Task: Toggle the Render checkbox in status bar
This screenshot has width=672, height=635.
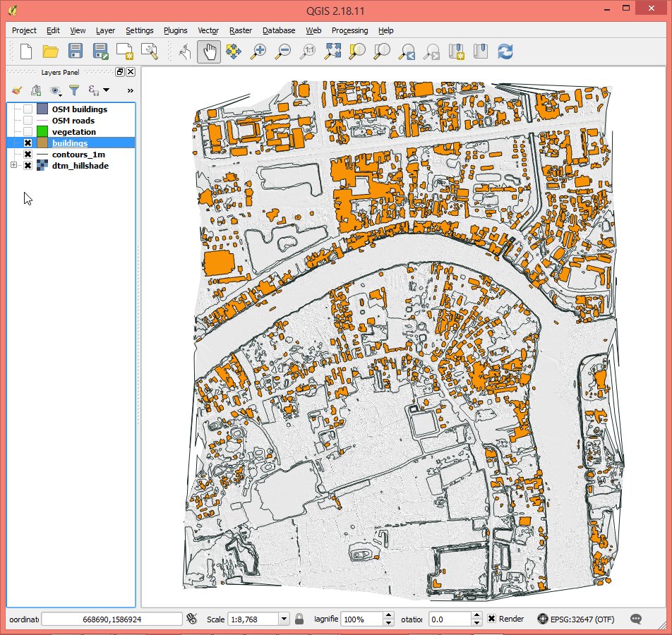Action: click(492, 619)
